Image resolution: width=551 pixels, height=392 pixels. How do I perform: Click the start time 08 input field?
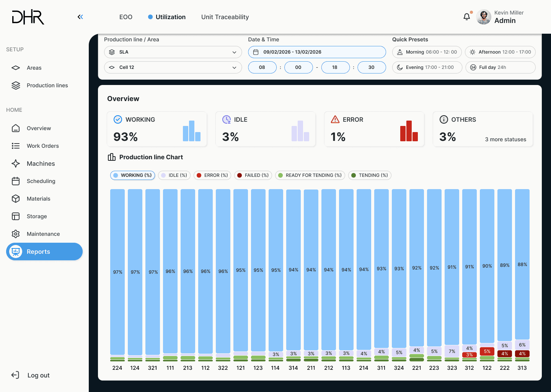[262, 67]
